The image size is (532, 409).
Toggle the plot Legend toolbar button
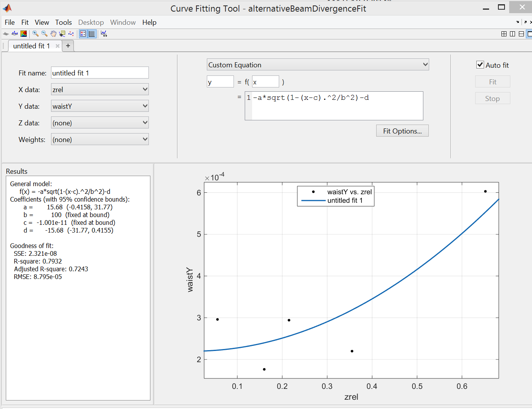[x=83, y=34]
